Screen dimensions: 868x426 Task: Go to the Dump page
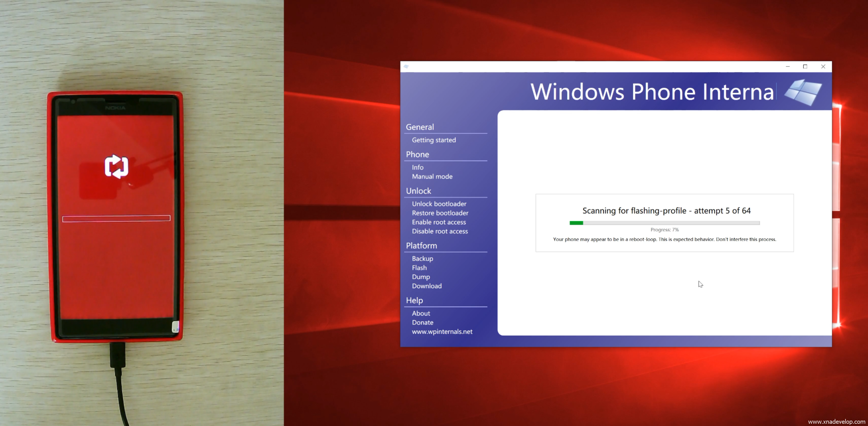421,277
